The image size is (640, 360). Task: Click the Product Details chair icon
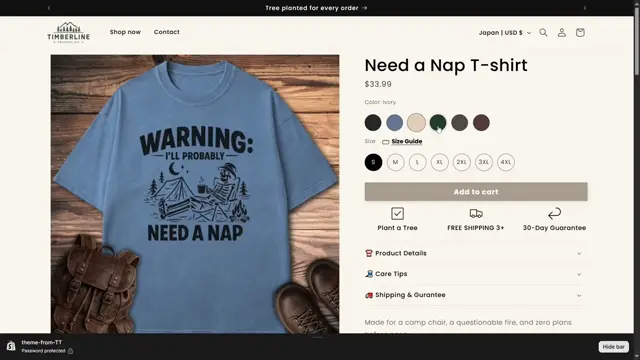tap(369, 253)
